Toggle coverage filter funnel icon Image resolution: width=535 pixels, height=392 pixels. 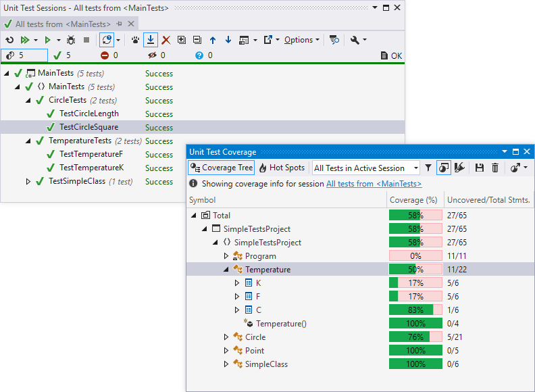[428, 168]
